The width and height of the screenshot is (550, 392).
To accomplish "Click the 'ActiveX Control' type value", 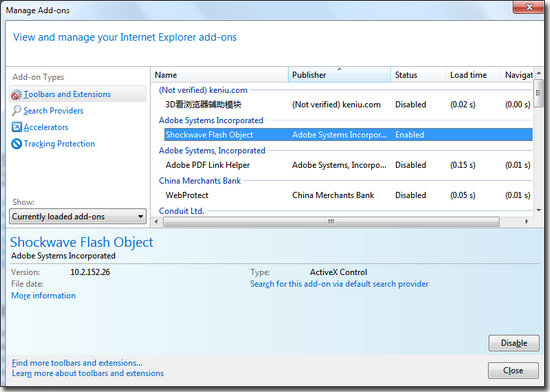I will pos(338,272).
